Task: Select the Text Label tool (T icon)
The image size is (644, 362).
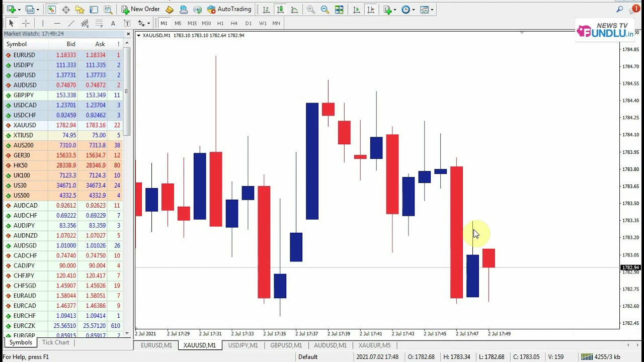Action: tap(127, 23)
